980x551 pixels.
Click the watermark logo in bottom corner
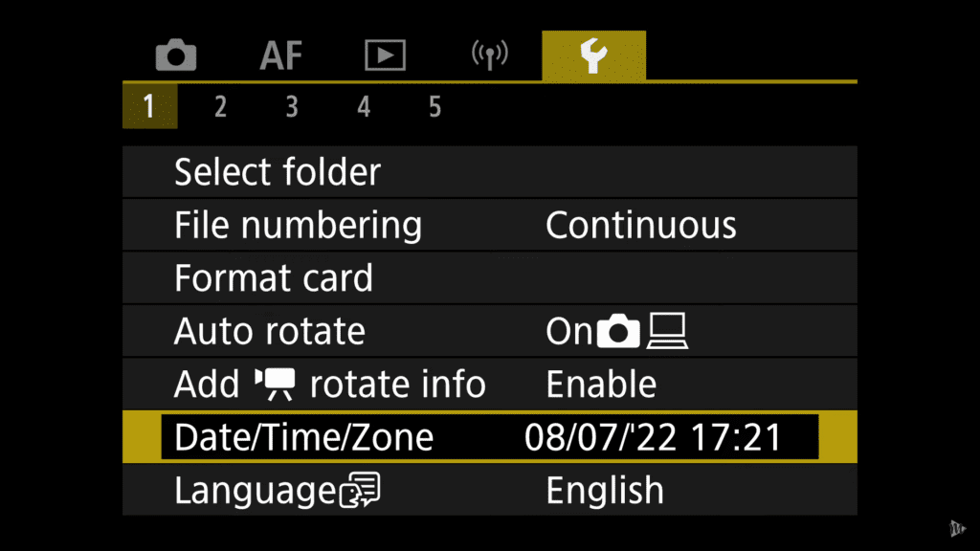click(x=957, y=528)
